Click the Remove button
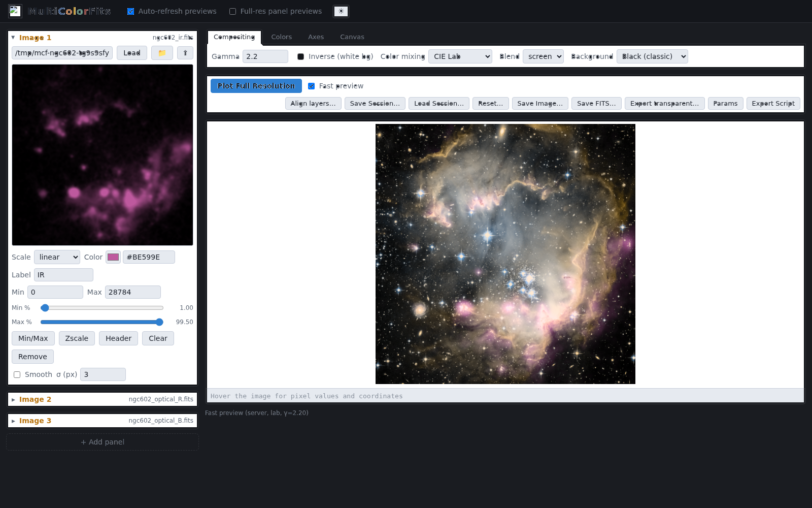The height and width of the screenshot is (508, 812). point(32,357)
